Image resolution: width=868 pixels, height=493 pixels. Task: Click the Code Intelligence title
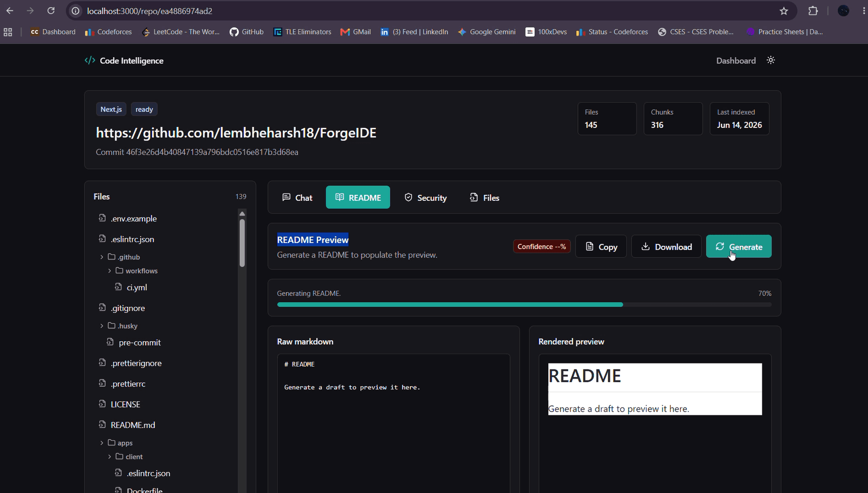pos(131,61)
